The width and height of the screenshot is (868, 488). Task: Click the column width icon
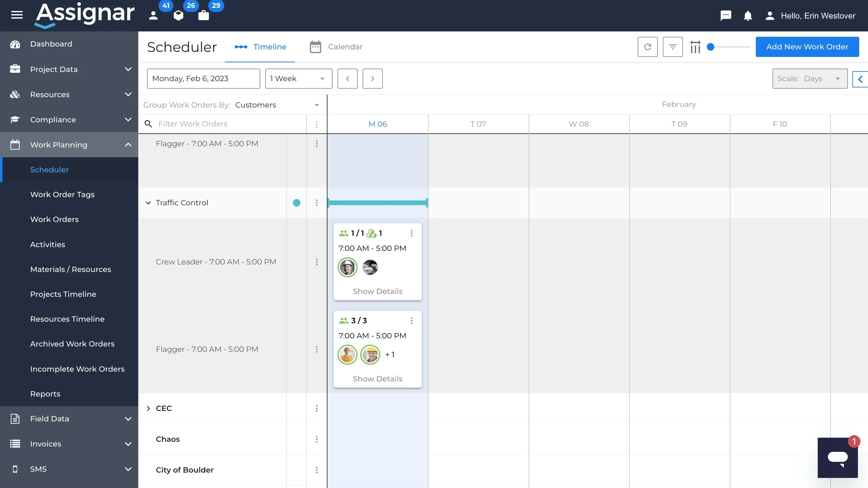695,47
